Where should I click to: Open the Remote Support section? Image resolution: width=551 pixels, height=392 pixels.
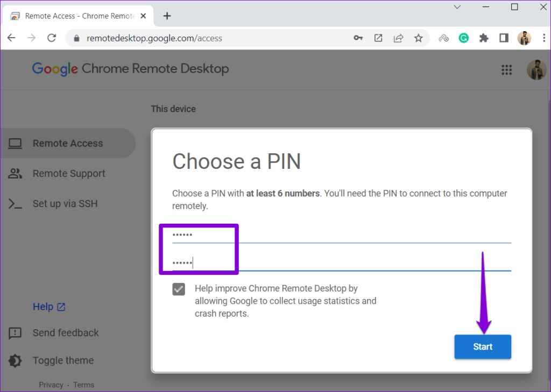(69, 173)
